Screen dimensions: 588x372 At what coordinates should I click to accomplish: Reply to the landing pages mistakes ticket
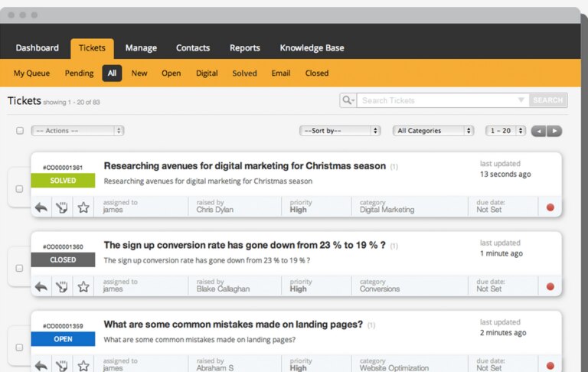(41, 366)
